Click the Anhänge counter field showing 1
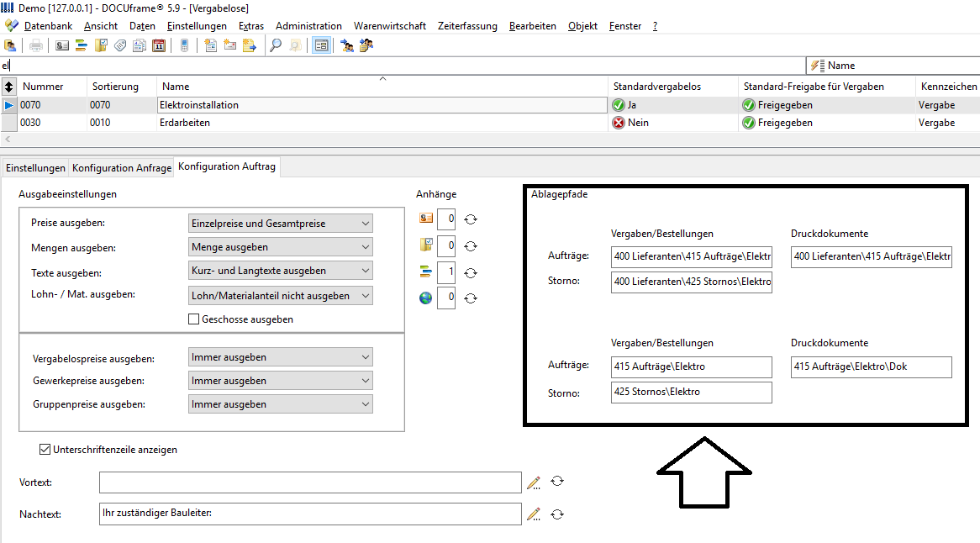Viewport: 980px width, 543px height. pyautogui.click(x=446, y=271)
